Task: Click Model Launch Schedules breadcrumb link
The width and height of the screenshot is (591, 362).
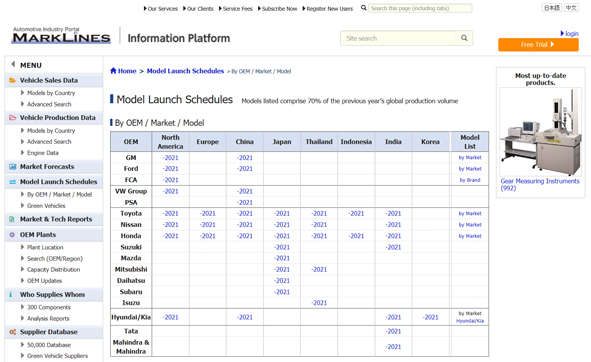Action: tap(185, 71)
